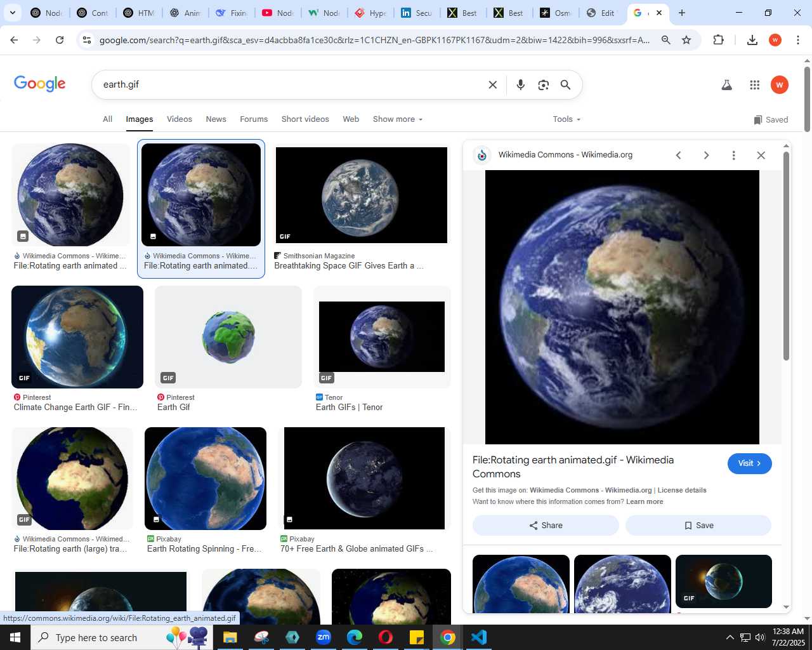Open Pixabay 70+ Free Earth & Globe thumbnail
The width and height of the screenshot is (812, 650).
point(364,479)
